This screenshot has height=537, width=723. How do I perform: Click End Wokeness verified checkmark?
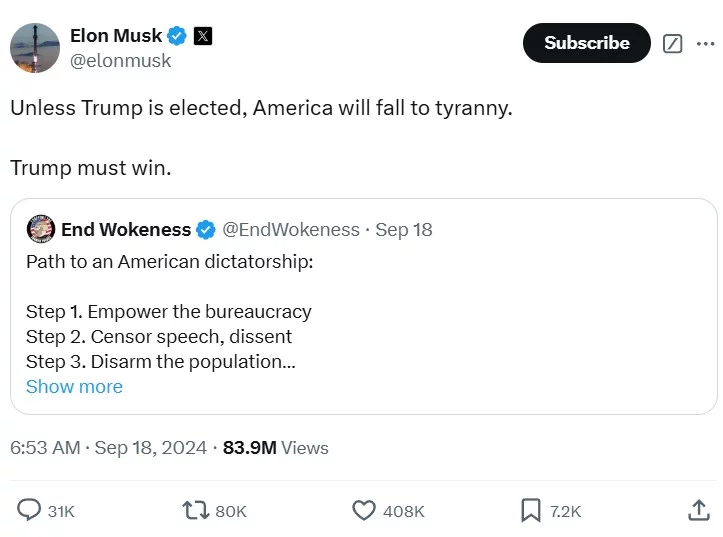(x=206, y=230)
